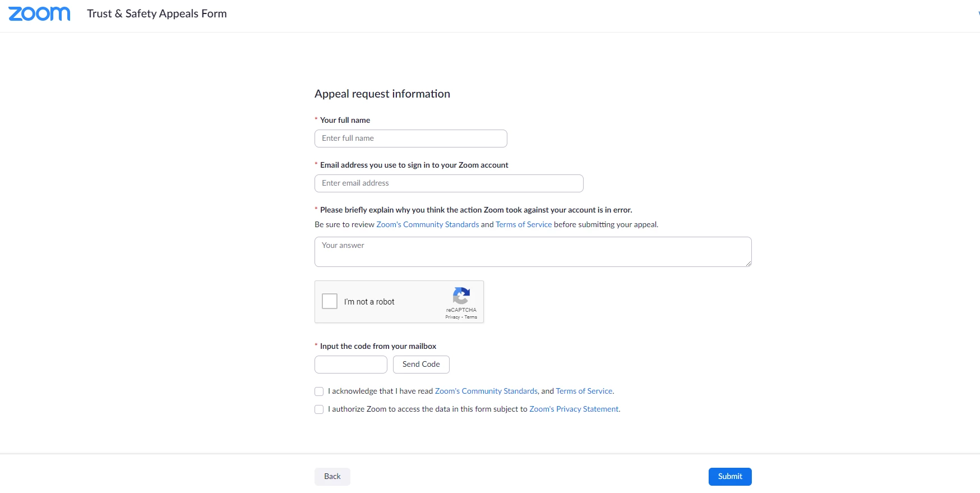Check the I'm not a robot box
Image resolution: width=980 pixels, height=493 pixels.
pos(330,301)
